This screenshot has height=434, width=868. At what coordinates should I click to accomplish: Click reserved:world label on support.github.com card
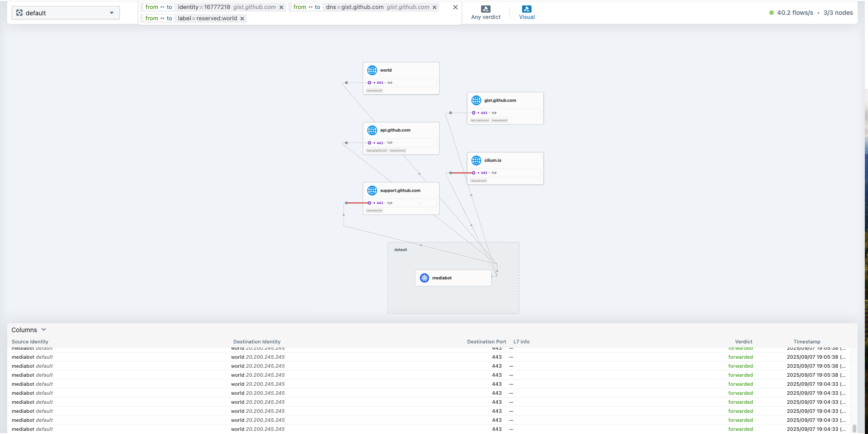374,211
